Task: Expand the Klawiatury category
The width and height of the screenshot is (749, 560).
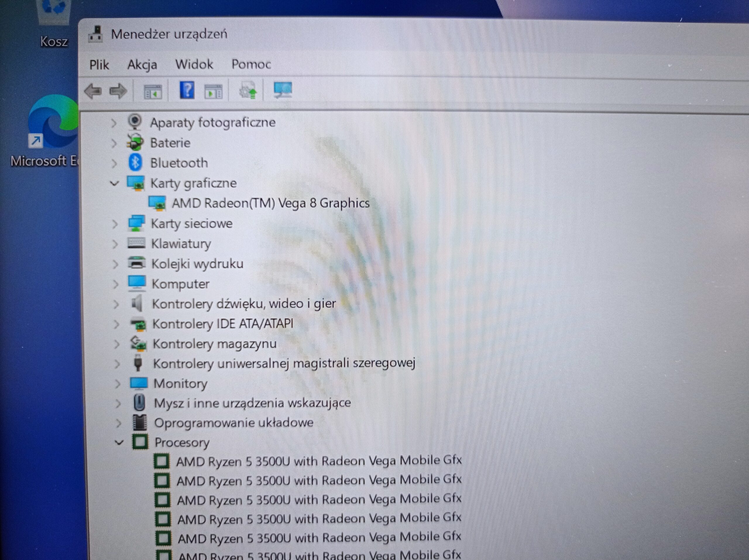Action: coord(115,244)
